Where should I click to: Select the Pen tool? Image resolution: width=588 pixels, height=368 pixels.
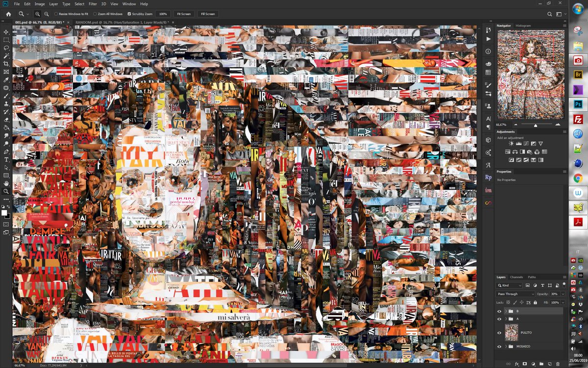6,151
